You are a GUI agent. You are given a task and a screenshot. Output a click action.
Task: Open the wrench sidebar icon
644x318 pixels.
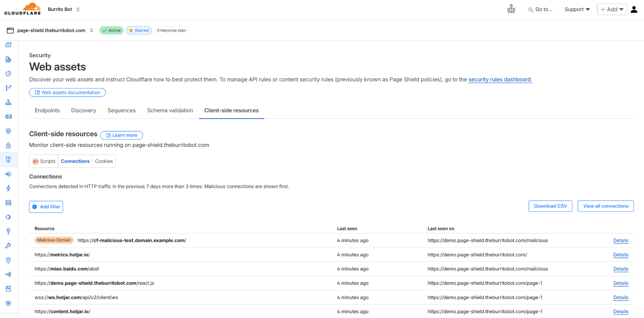point(8,246)
